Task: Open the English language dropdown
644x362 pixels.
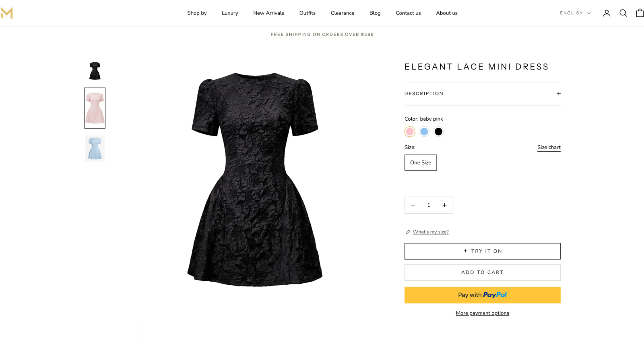Action: 575,13
